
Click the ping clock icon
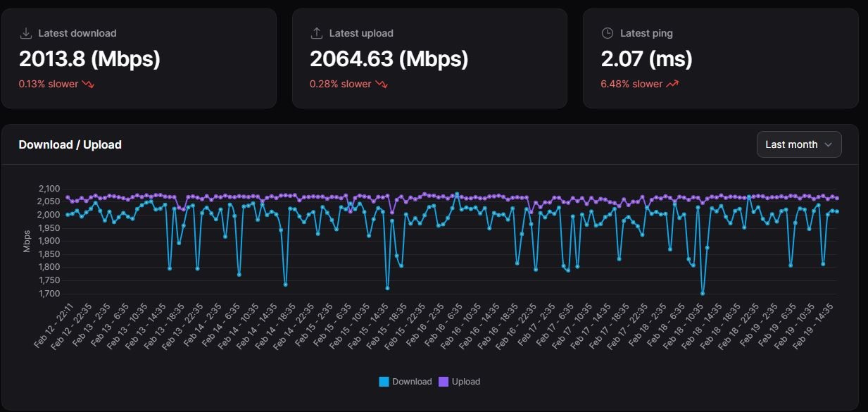tap(608, 33)
